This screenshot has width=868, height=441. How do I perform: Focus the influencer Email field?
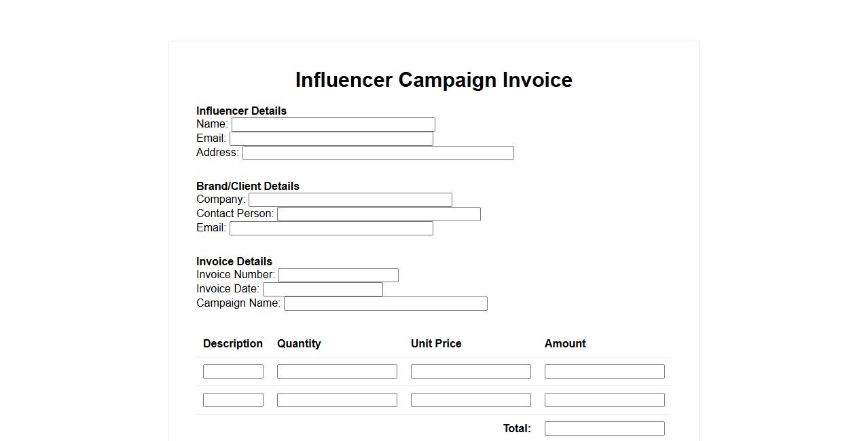pos(331,139)
